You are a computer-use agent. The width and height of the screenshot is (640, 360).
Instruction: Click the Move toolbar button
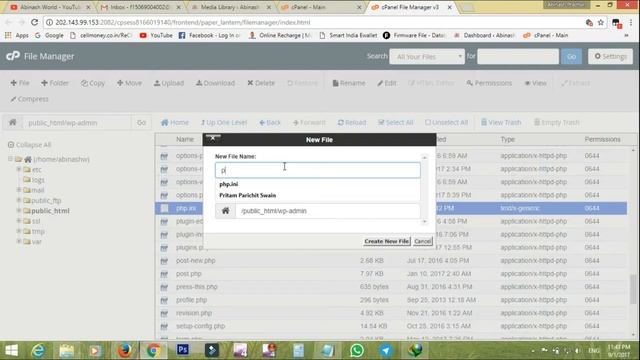pyautogui.click(x=129, y=83)
